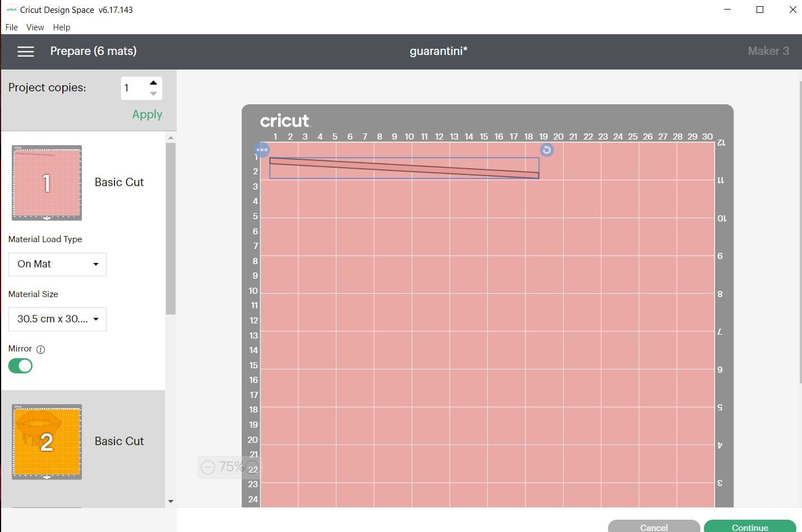Select mat 1 pink thumbnail

47,183
